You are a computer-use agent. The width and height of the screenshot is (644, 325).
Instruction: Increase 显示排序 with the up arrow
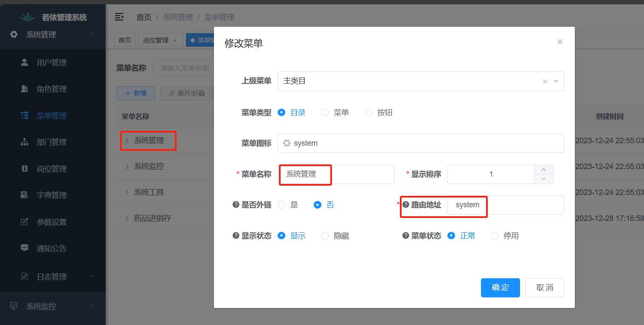[543, 170]
